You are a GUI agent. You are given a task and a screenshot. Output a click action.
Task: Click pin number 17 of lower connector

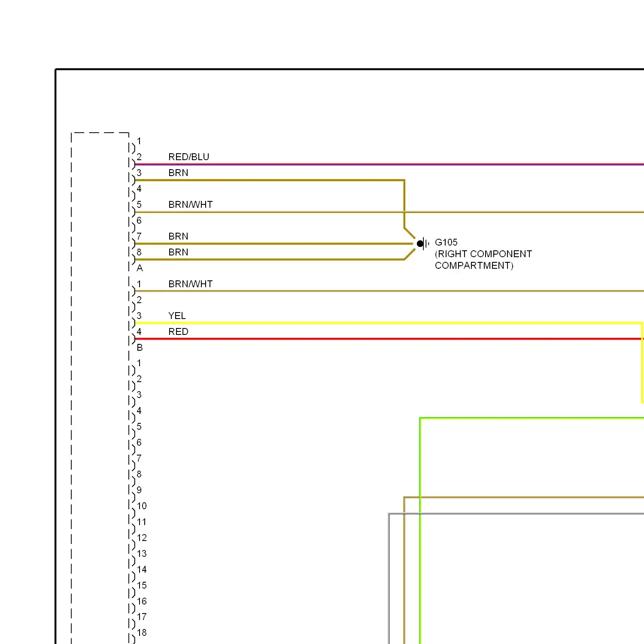142,617
